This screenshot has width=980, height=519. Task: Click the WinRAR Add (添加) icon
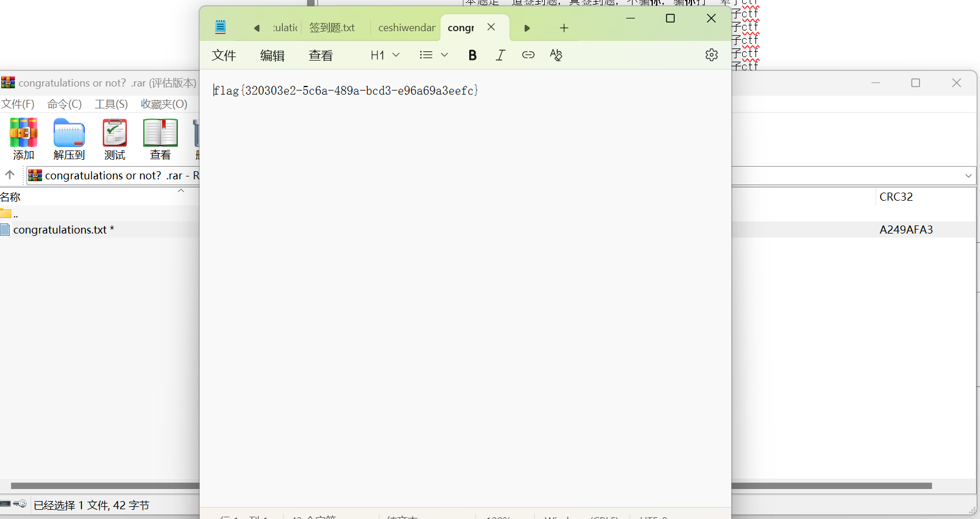pyautogui.click(x=24, y=139)
